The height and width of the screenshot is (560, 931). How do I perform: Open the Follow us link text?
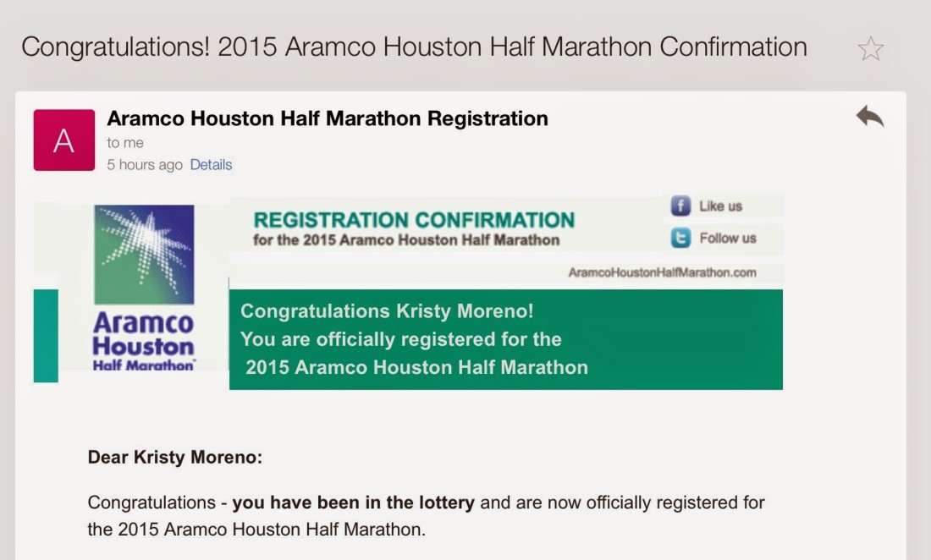tap(727, 238)
